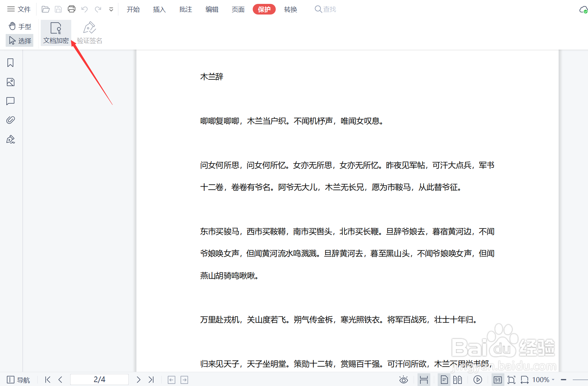Click the line starting 东市买骏马
The image size is (588, 386).
pyautogui.click(x=347, y=232)
